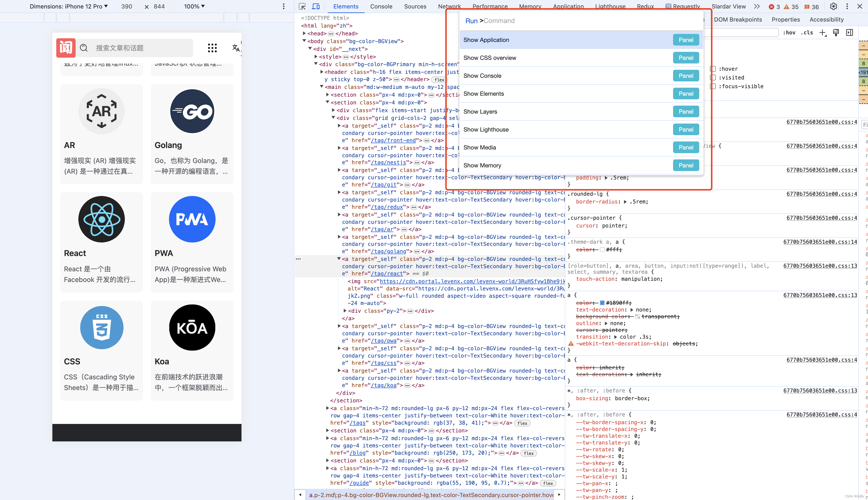Click the red site logo icon
The image size is (868, 500).
[x=66, y=48]
